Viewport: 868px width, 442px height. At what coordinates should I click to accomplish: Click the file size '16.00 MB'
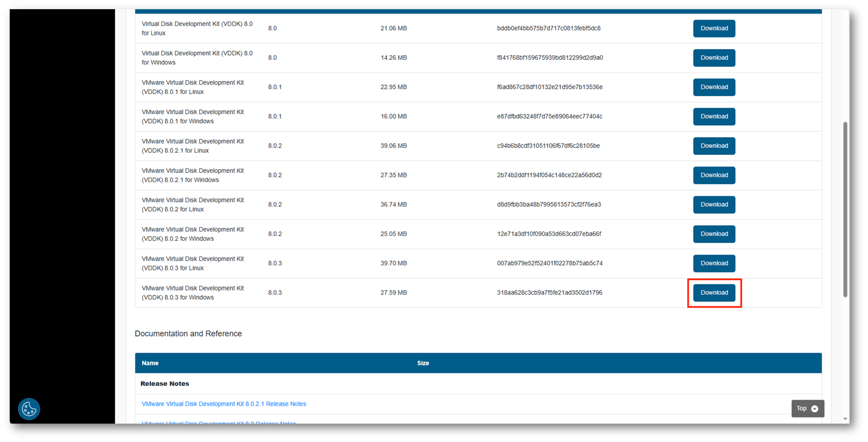click(394, 116)
